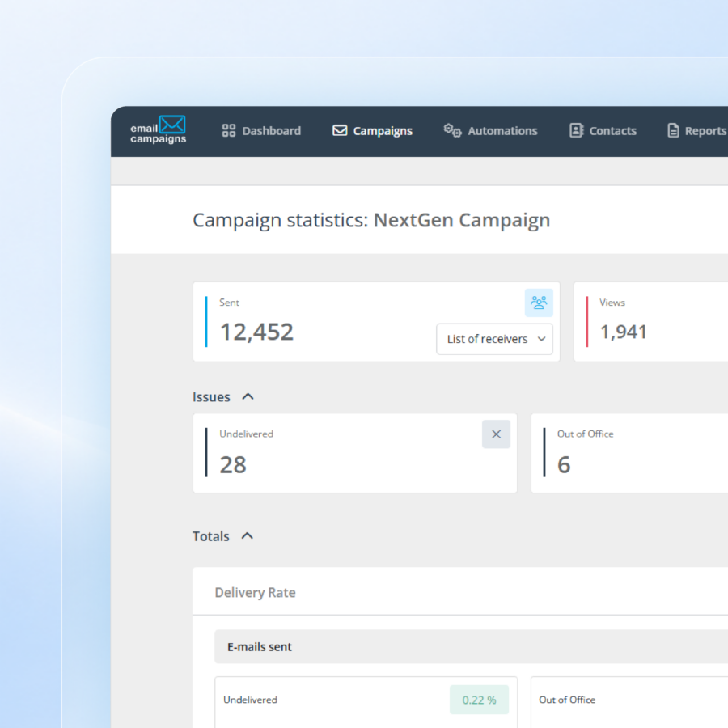Click the Reports document icon
The image size is (728, 728).
pos(673,130)
